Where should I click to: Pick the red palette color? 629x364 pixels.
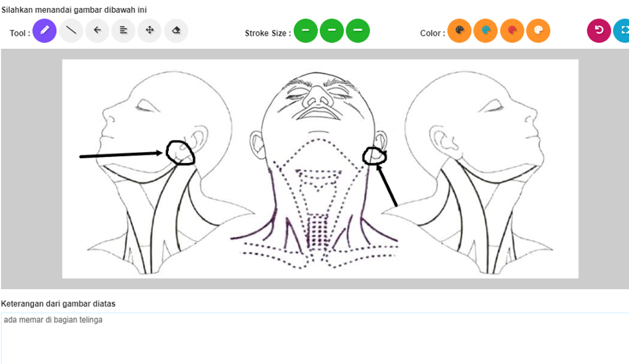(512, 30)
